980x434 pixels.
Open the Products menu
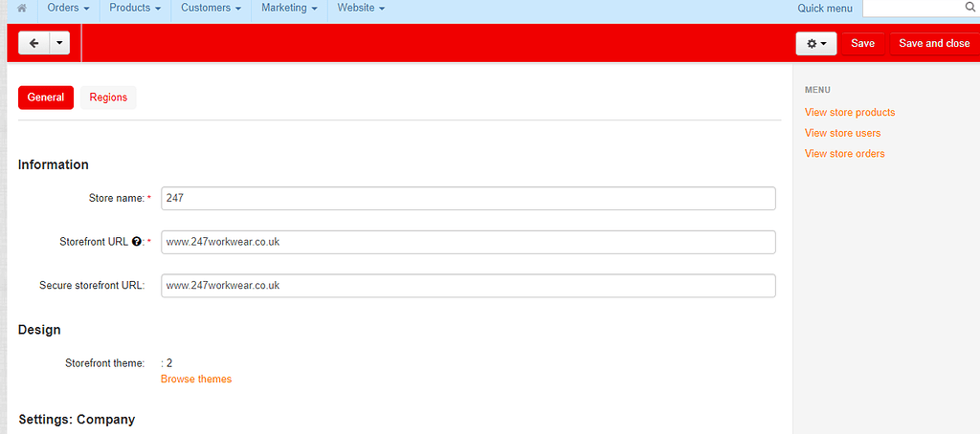point(135,9)
